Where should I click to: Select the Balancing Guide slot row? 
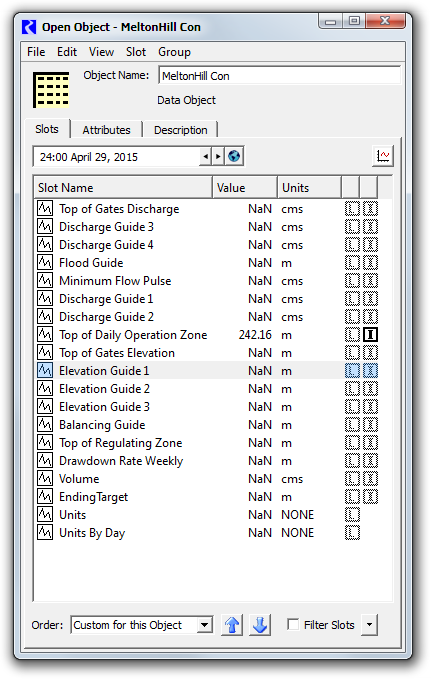pos(208,425)
